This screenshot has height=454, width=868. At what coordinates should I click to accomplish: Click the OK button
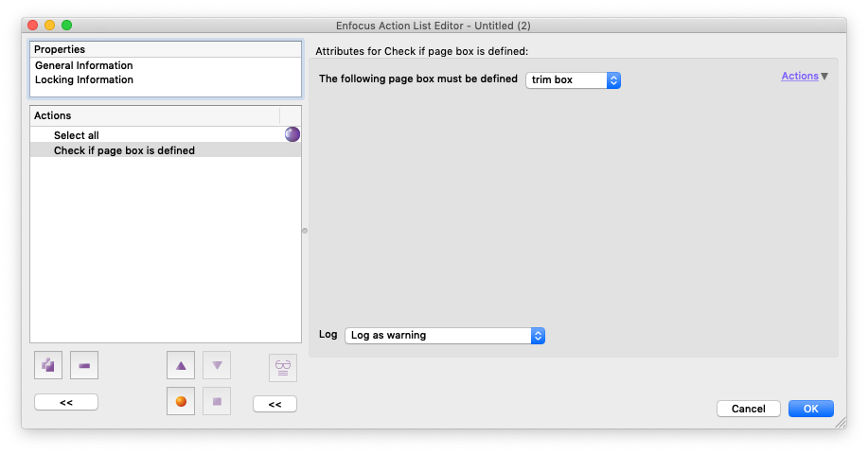tap(810, 409)
